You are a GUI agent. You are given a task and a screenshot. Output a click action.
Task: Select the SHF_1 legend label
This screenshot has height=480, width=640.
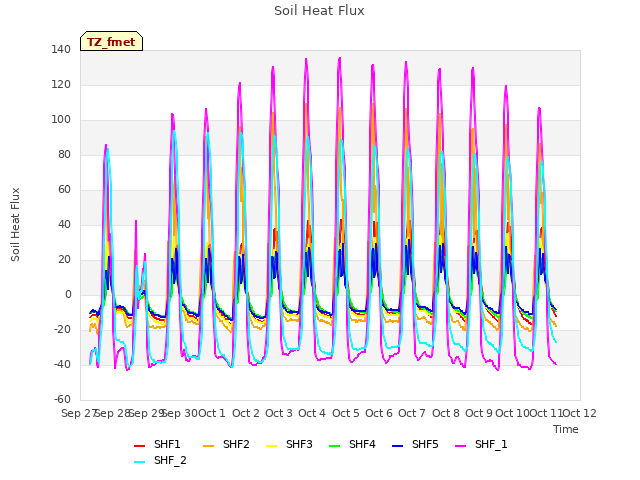pyautogui.click(x=491, y=444)
